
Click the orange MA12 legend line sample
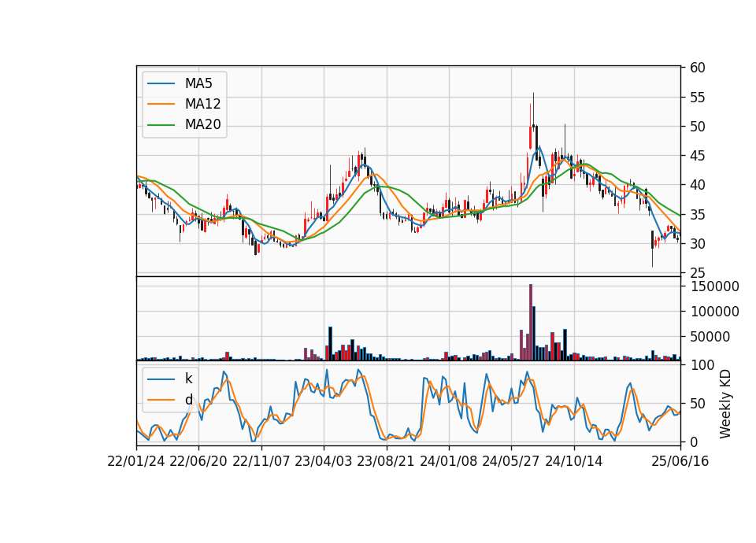[x=161, y=104]
